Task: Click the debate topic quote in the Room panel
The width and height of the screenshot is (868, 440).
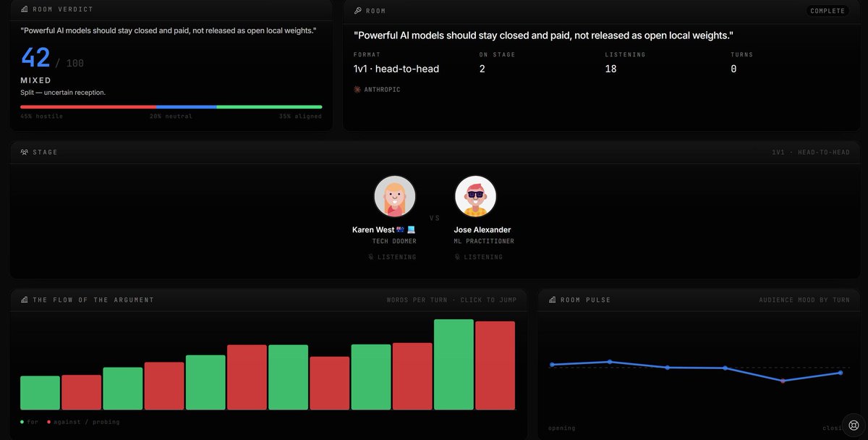Action: pos(544,35)
